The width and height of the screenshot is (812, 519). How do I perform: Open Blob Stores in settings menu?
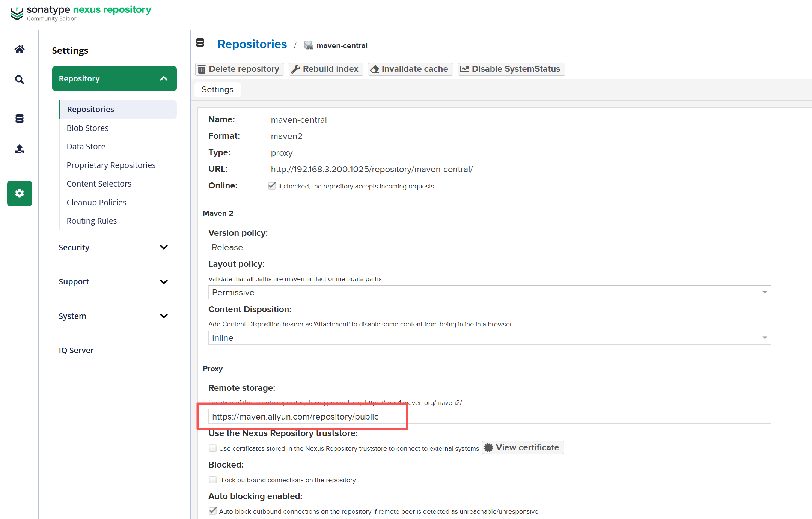tap(87, 128)
